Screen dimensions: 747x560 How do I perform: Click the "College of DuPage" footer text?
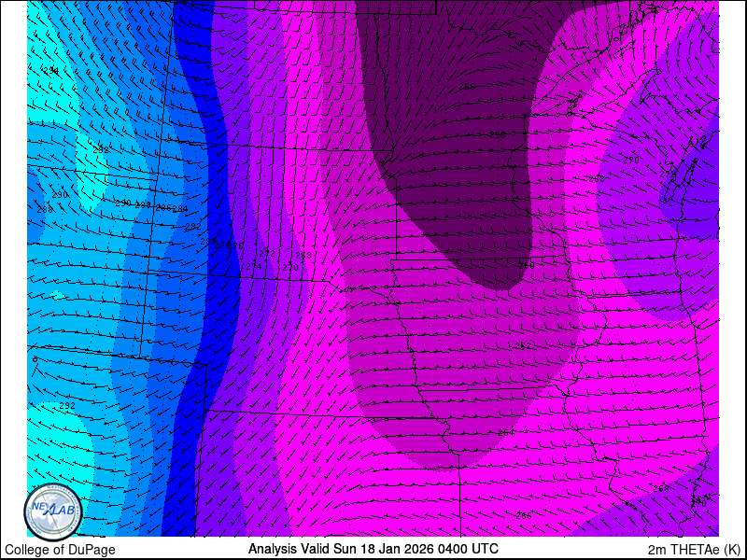[x=60, y=550]
